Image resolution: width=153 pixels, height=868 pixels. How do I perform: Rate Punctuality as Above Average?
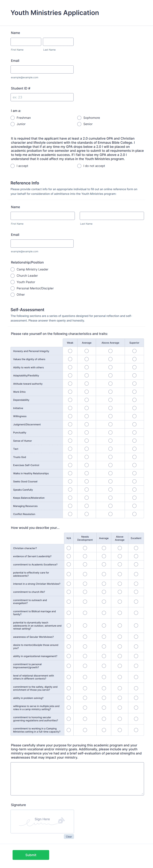click(110, 432)
